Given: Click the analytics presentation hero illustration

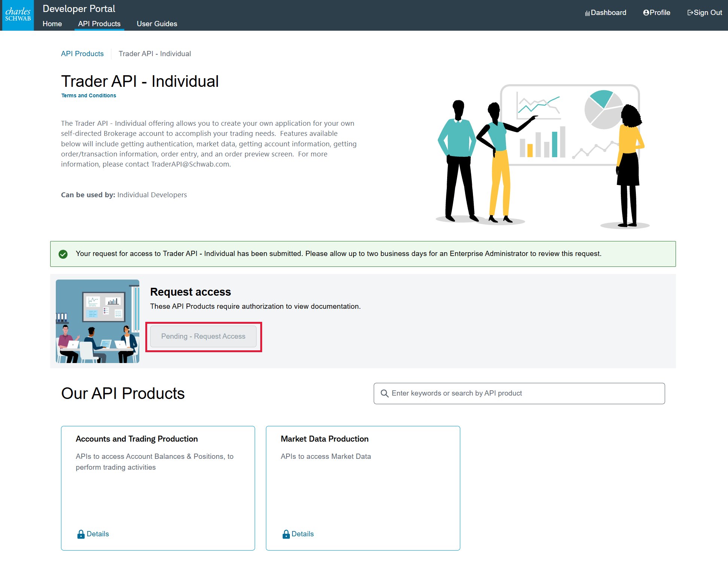Looking at the screenshot, I should point(542,156).
